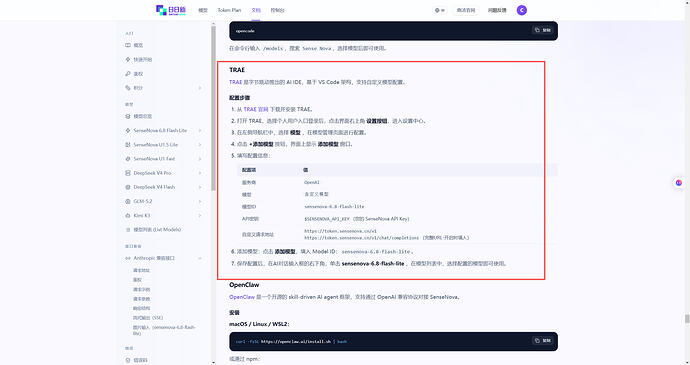Go to the 控制台 header tab
This screenshot has height=365, width=690.
(277, 10)
